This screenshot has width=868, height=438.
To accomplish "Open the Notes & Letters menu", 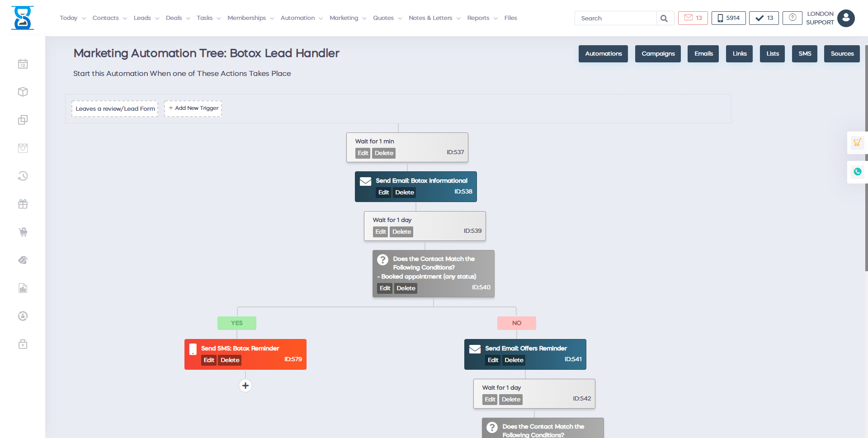I will [x=430, y=18].
